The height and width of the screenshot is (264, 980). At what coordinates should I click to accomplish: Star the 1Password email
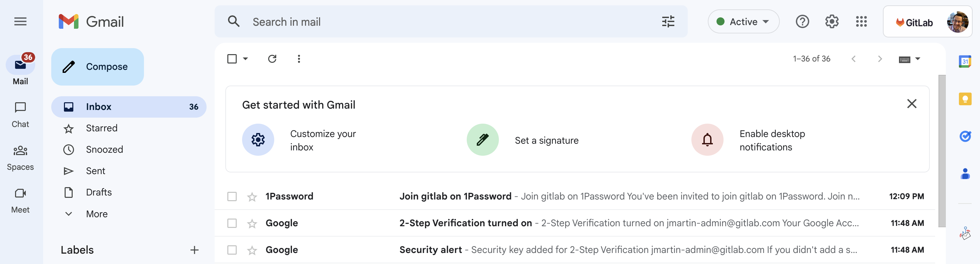(x=252, y=197)
